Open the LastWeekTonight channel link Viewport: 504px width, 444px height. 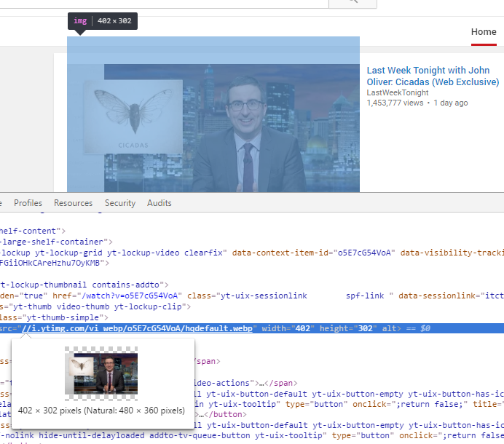point(398,92)
